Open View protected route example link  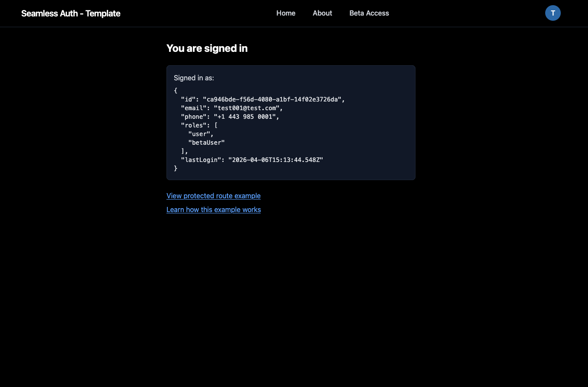214,196
